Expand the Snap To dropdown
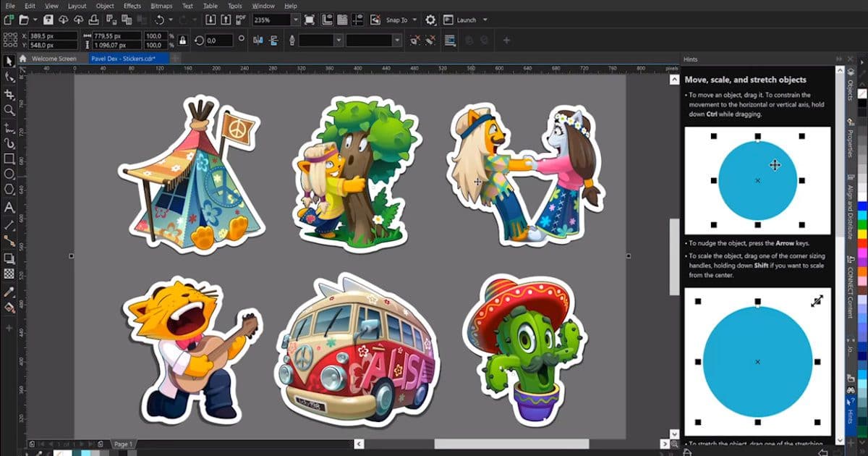This screenshot has height=456, width=868. point(416,20)
